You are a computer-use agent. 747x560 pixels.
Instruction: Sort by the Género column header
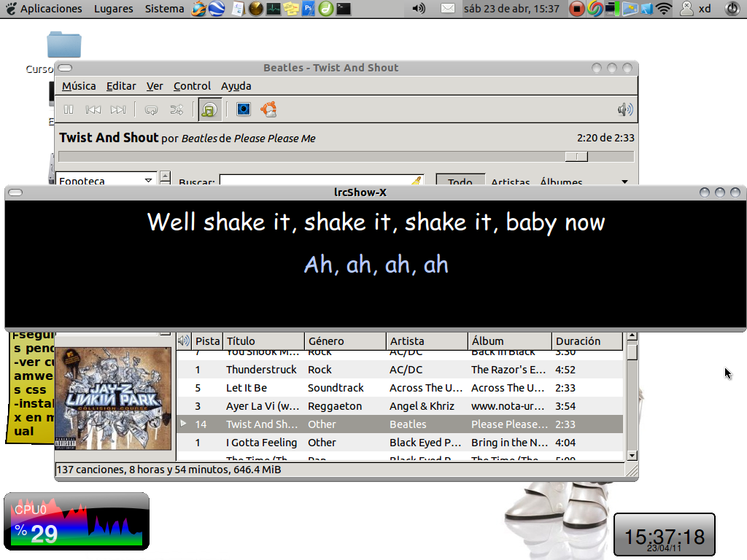(x=345, y=341)
